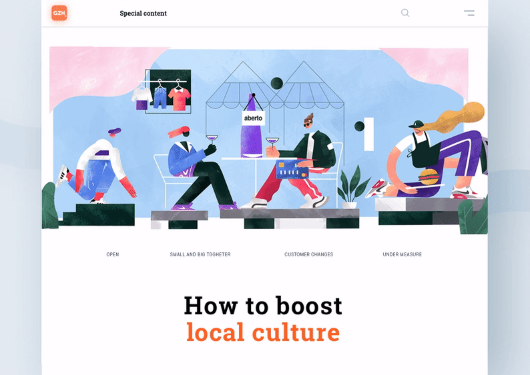Click the dark circle above the awnings
This screenshot has width=530, height=375.
click(x=276, y=83)
